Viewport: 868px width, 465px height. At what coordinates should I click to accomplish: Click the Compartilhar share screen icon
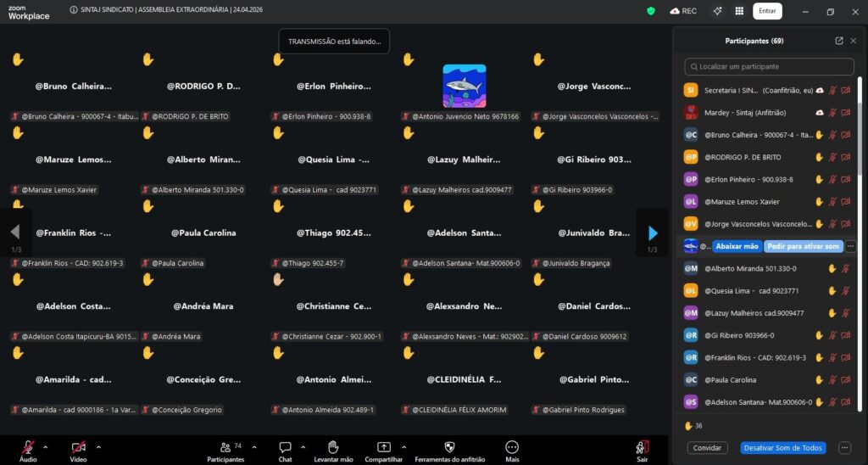tap(384, 446)
